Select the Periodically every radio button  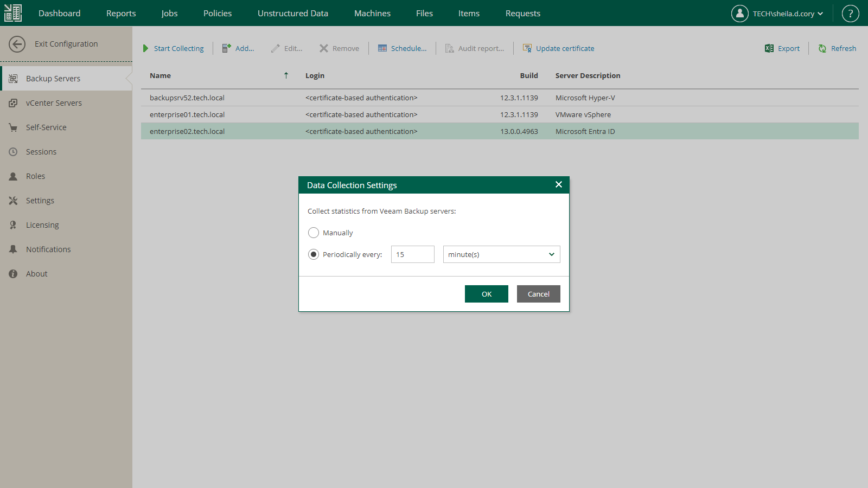tap(314, 254)
